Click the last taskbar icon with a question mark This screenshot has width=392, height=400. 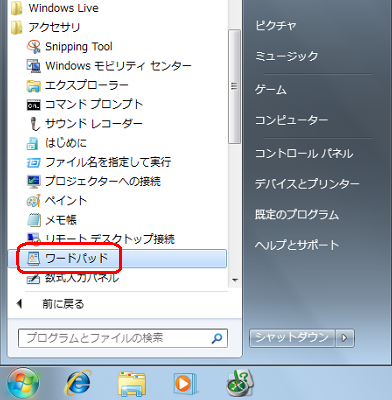coord(240,383)
